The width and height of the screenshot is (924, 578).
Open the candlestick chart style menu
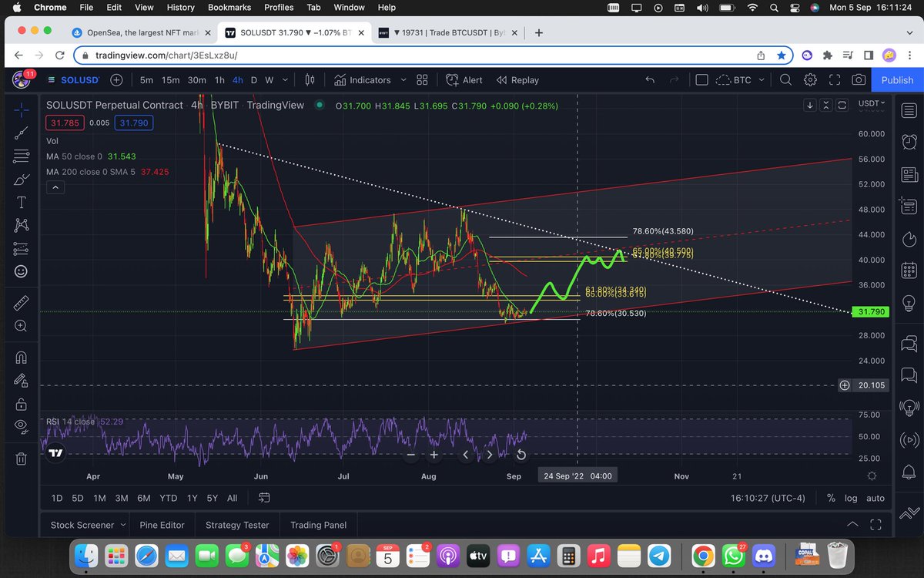tap(310, 79)
